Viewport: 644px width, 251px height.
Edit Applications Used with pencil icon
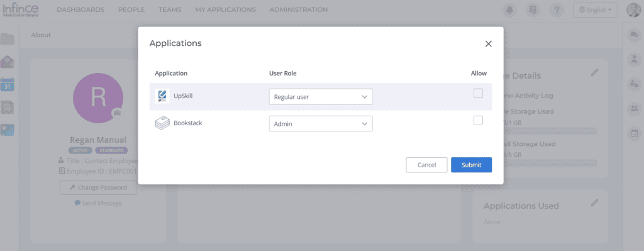[594, 203]
